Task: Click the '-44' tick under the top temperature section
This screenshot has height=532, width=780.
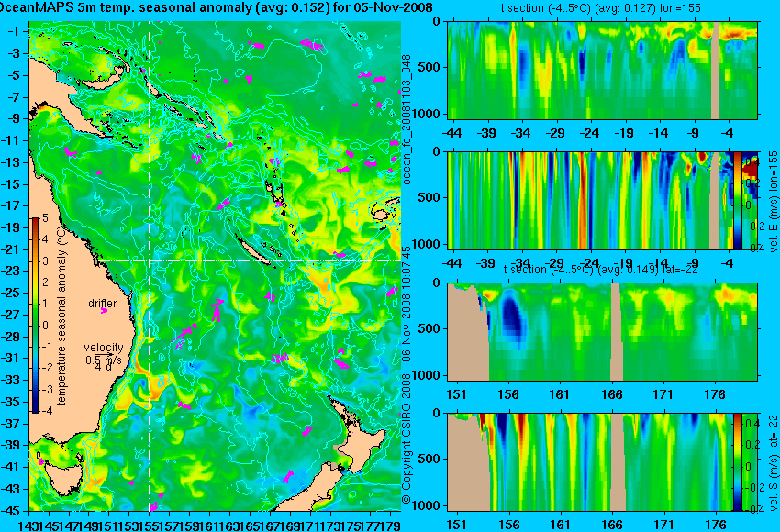Action: click(451, 133)
